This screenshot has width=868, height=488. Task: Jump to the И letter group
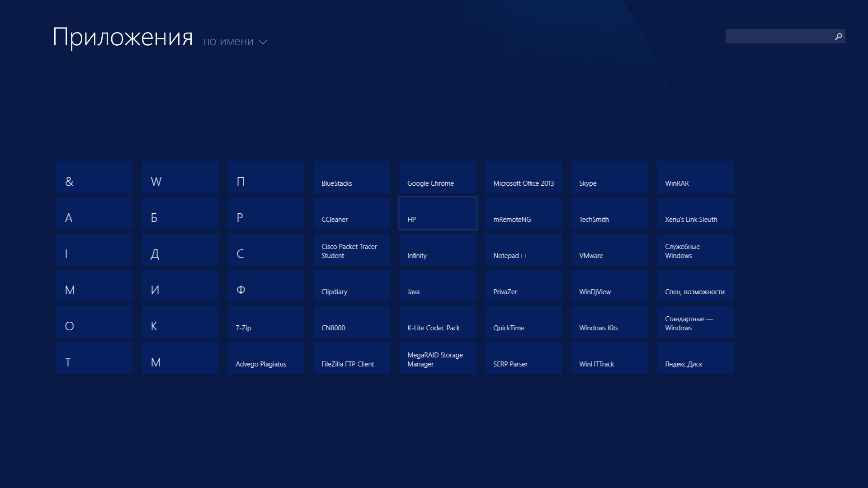tap(180, 286)
